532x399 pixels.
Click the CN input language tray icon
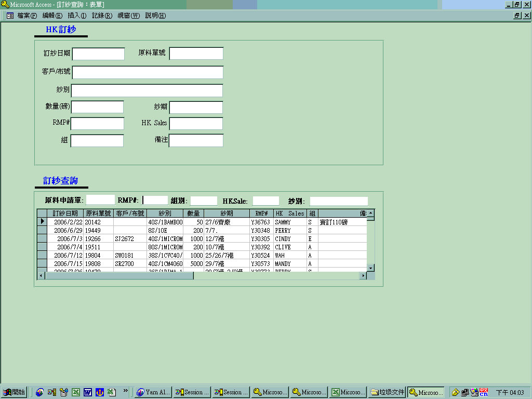[x=484, y=392]
